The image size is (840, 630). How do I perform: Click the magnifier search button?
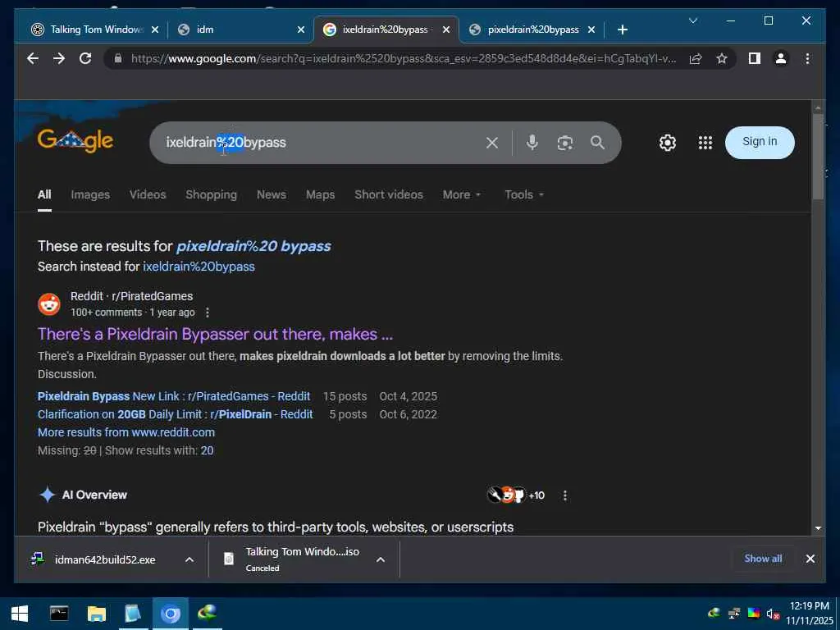(x=597, y=143)
